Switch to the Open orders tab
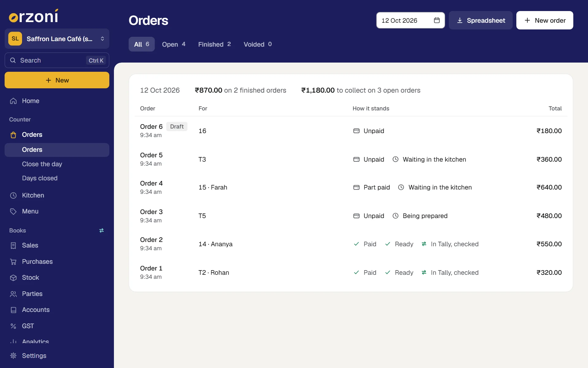Viewport: 588px width, 368px height. pos(174,44)
